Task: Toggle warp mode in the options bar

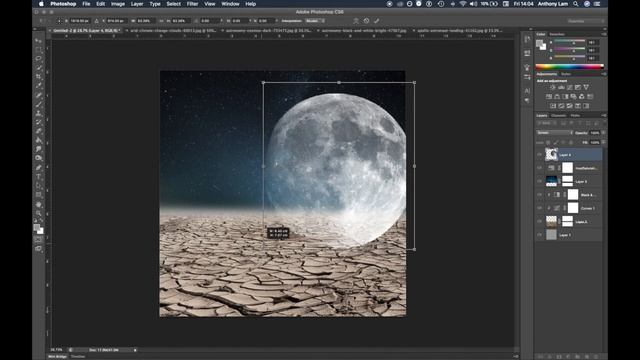Action: coord(356,21)
